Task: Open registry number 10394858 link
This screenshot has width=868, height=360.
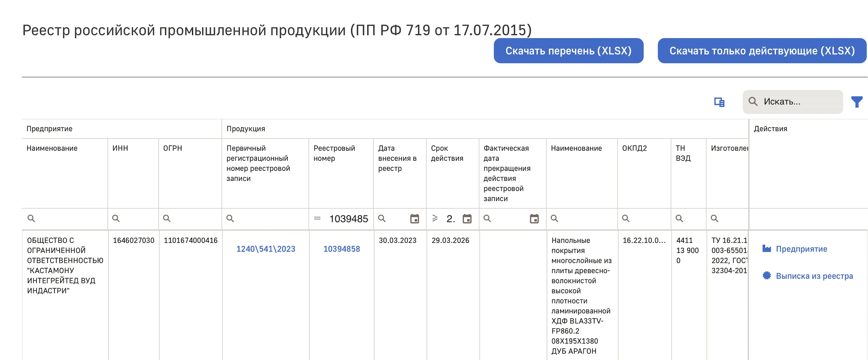Action: 342,249
